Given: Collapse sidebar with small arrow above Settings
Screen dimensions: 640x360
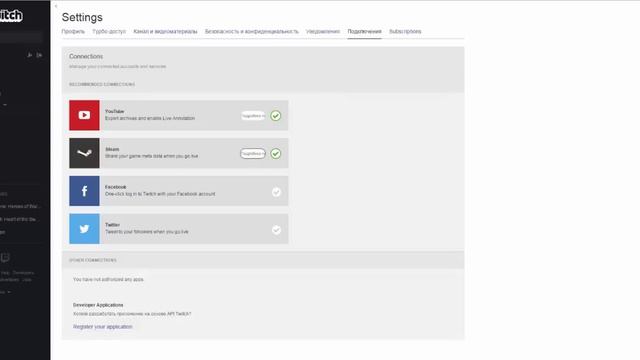Looking at the screenshot, I should pyautogui.click(x=56, y=6).
